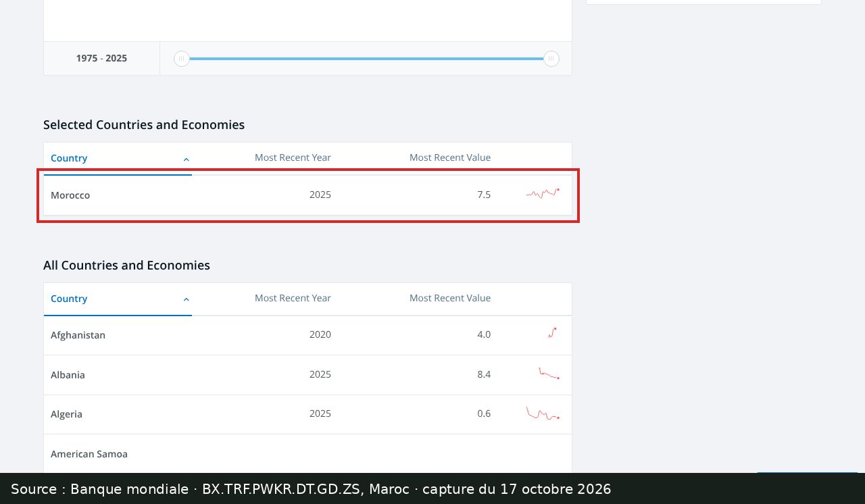The height and width of the screenshot is (504, 865).
Task: Click Albania's value 8.4
Action: coord(484,374)
